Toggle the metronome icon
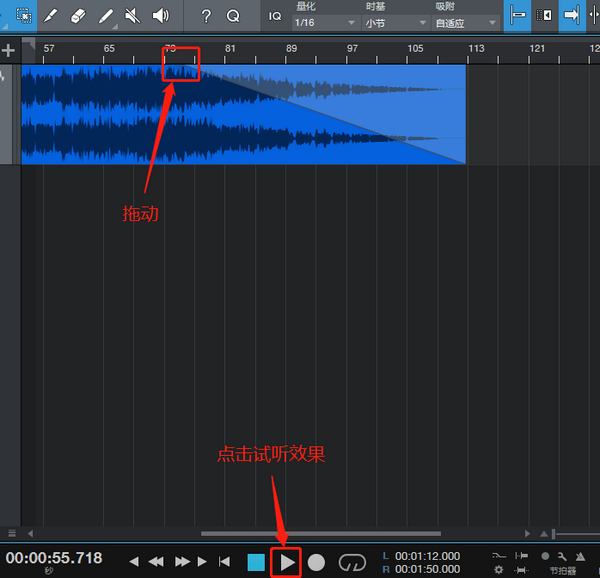The image size is (600, 578). pos(580,556)
